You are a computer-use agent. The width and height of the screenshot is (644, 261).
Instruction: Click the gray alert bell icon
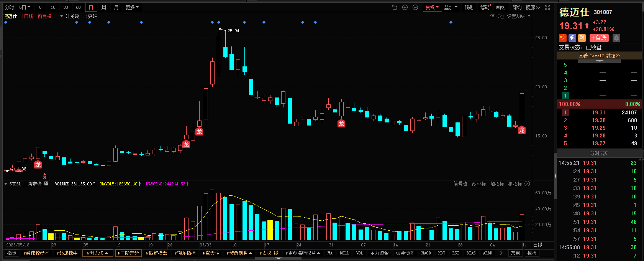[x=616, y=38]
